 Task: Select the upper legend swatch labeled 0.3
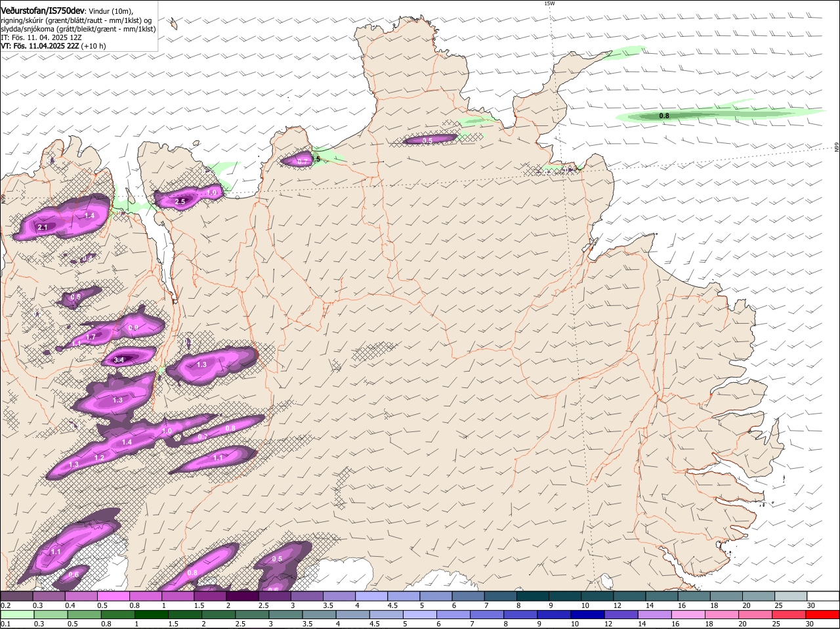49,596
